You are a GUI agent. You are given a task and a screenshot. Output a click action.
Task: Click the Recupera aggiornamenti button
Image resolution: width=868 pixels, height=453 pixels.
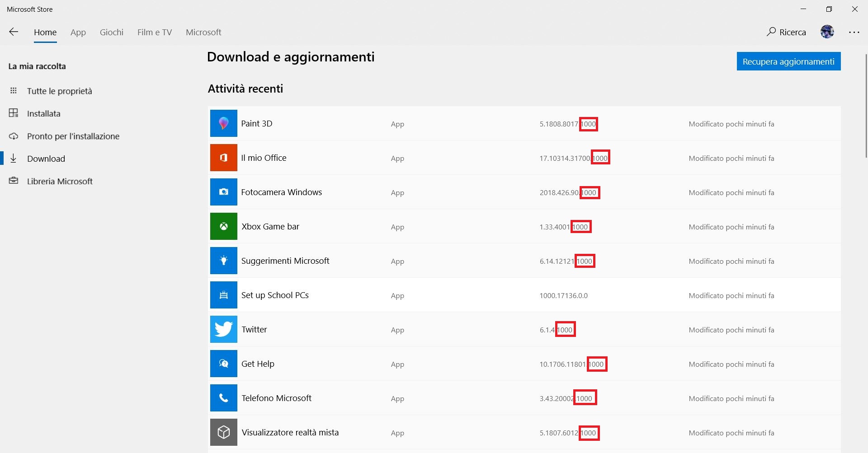coord(789,61)
